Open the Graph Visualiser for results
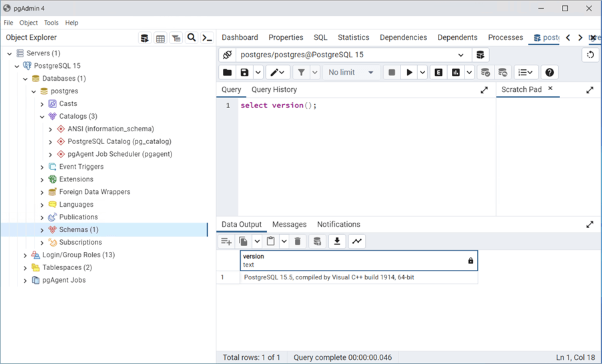Screen dimensions: 602x364 [357, 241]
